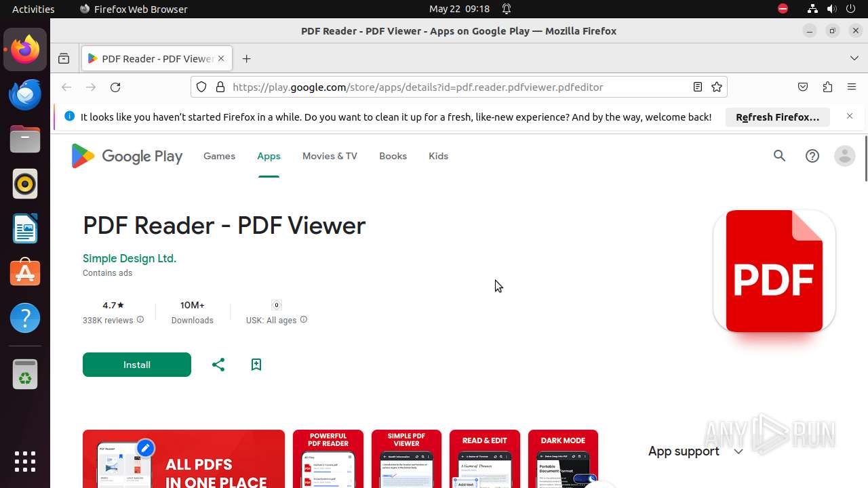
Task: Open the power menu in the top bar
Action: [x=852, y=9]
